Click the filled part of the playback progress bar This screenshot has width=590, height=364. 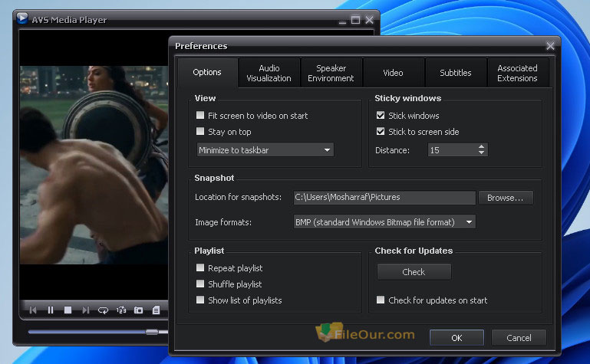pyautogui.click(x=87, y=332)
